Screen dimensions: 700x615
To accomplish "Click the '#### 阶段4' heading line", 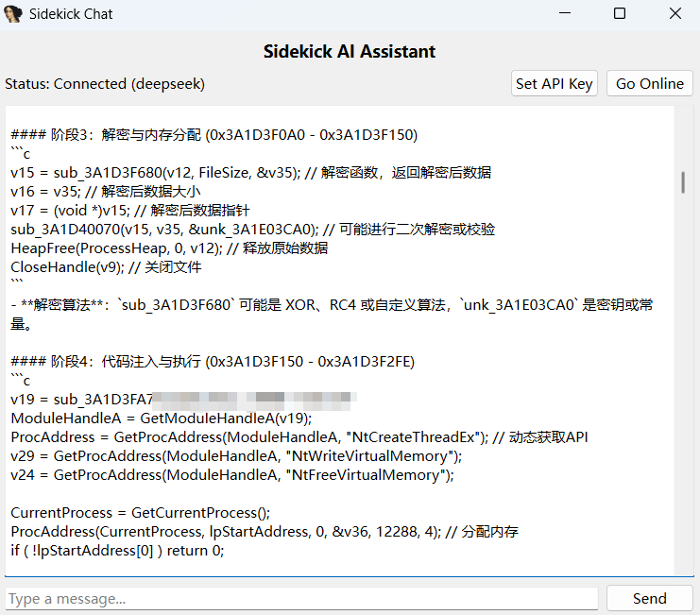I will [x=213, y=362].
